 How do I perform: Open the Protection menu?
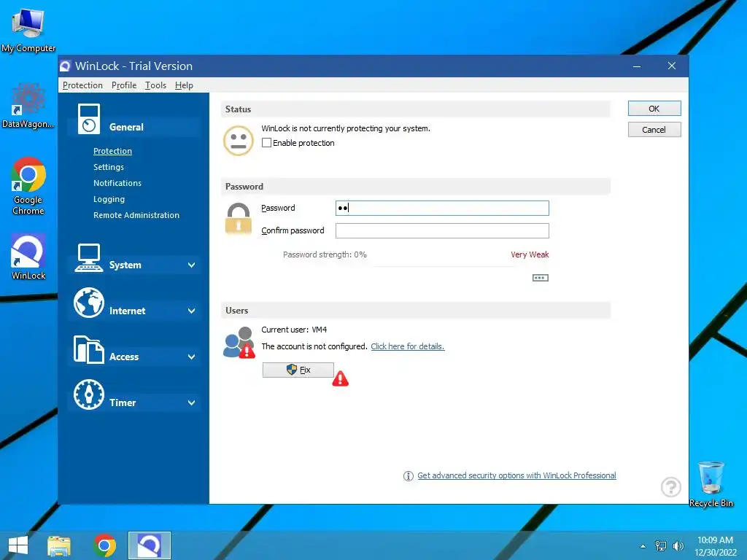click(82, 85)
